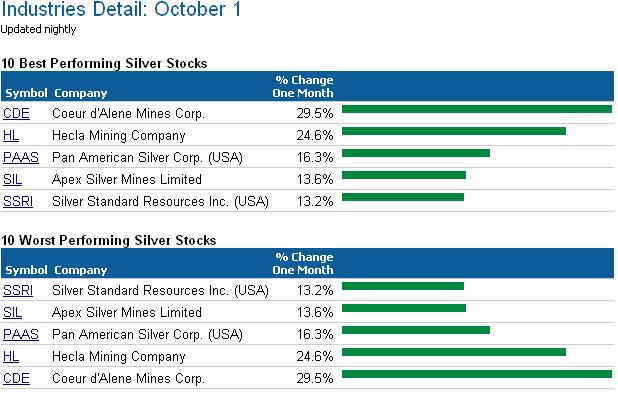This screenshot has height=396, width=618.
Task: Open the SIL link in worst performing table
Action: point(12,312)
